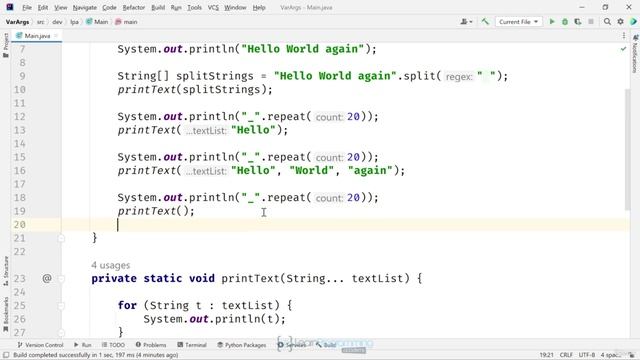Click the lpa breadcrumb
The height and width of the screenshot is (360, 640).
coord(74,22)
